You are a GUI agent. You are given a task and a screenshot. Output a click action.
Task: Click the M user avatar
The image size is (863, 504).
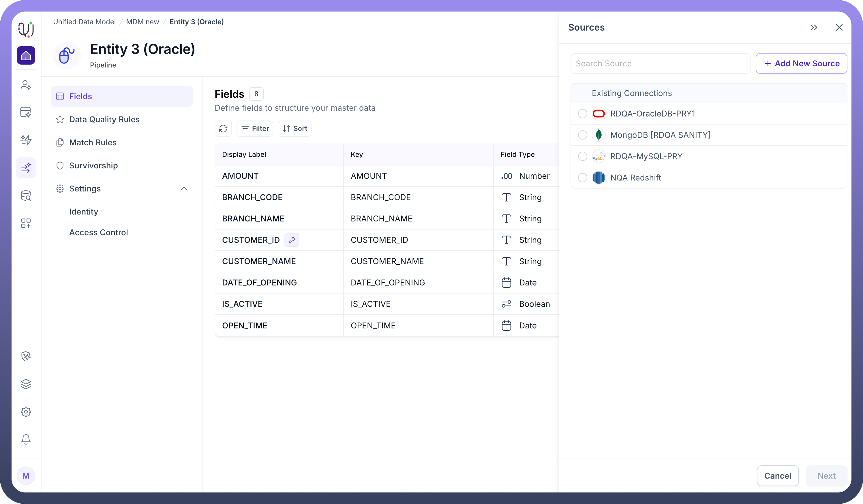[x=26, y=475]
